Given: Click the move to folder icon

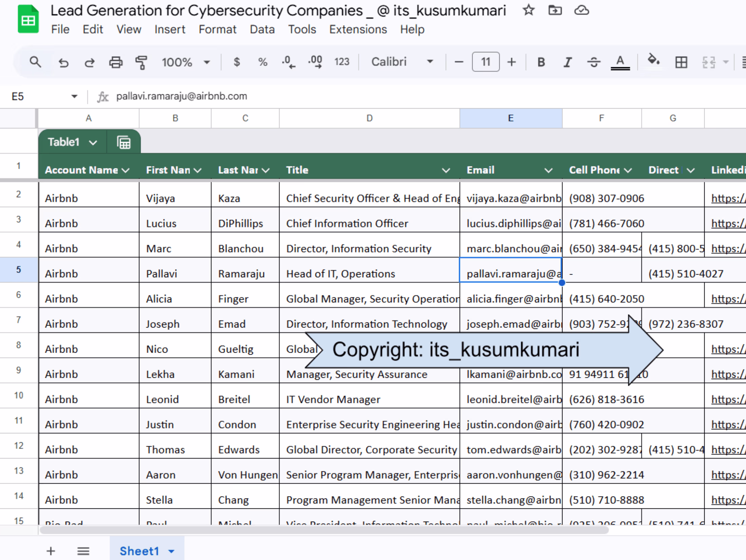Looking at the screenshot, I should [x=555, y=10].
